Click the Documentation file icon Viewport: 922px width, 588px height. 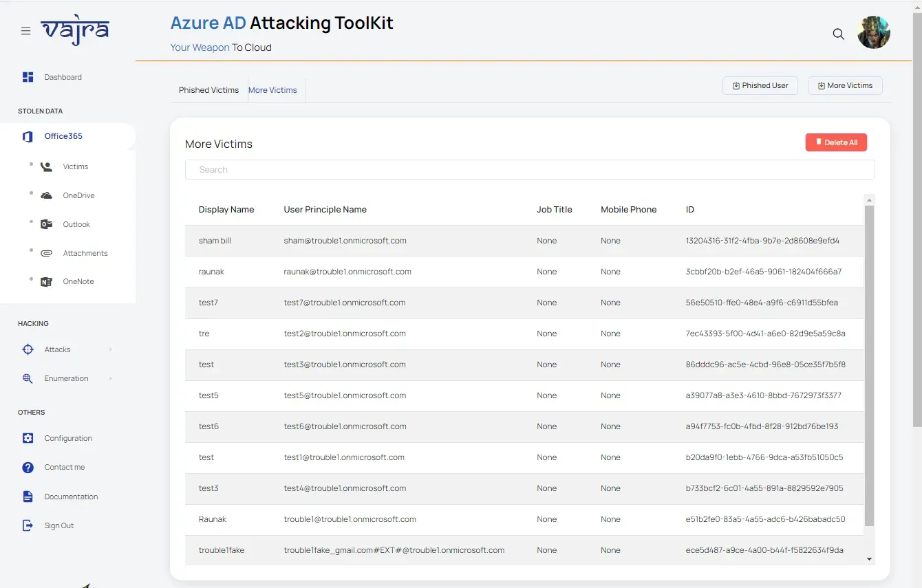(28, 497)
